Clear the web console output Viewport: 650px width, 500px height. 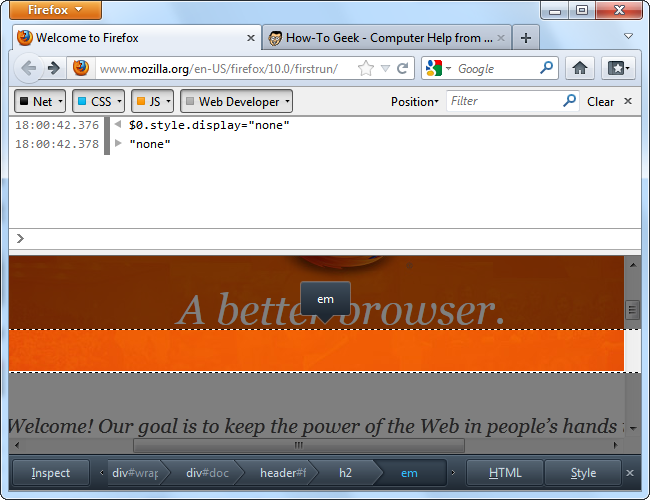600,102
